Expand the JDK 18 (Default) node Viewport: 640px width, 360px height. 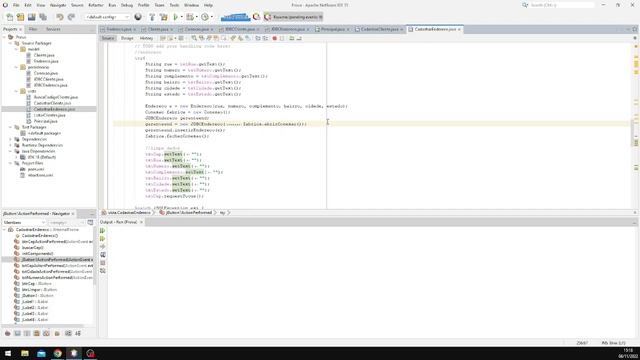tap(17, 157)
